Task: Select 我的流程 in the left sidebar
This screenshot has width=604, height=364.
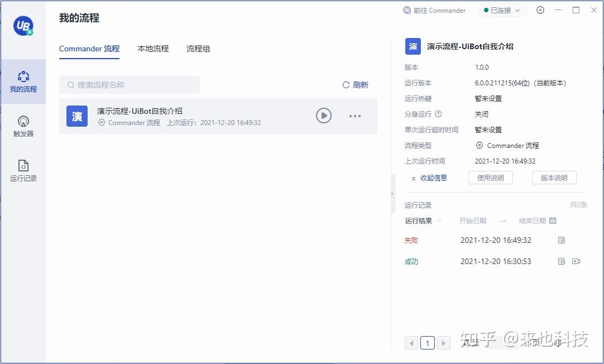Action: [23, 82]
